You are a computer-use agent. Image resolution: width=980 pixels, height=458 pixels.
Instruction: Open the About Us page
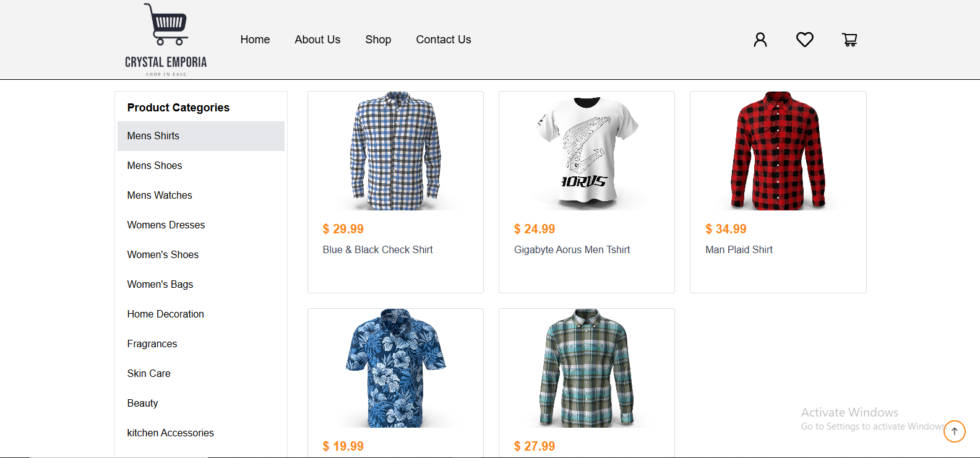(x=317, y=40)
